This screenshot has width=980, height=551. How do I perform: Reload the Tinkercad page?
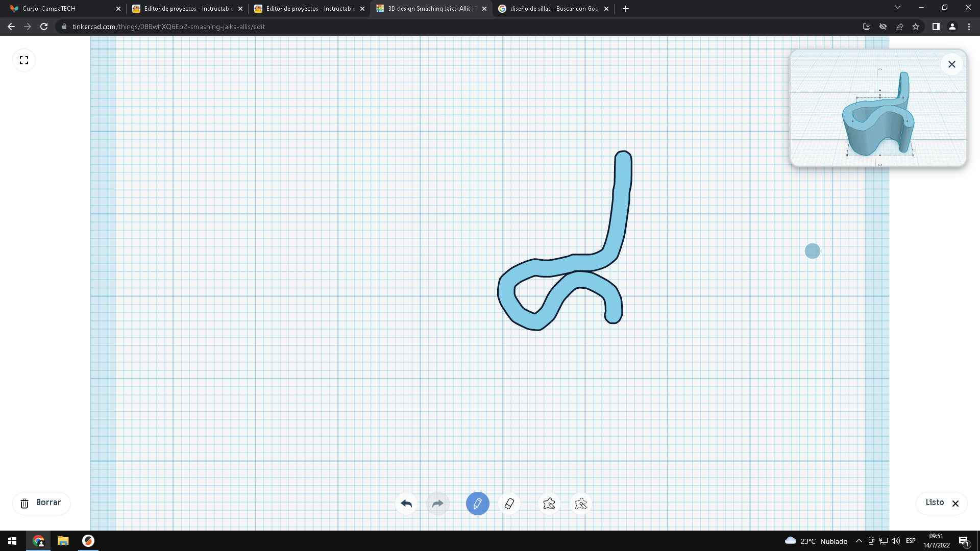point(44,27)
